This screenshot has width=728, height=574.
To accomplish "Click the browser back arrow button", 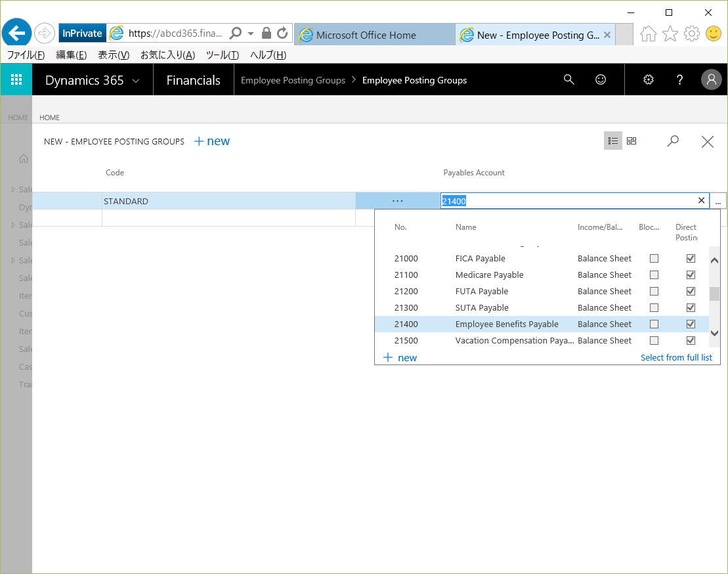I will click(x=16, y=33).
